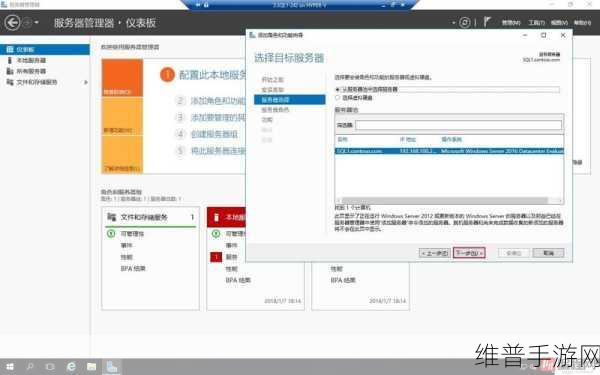Sort server pool by the 名称 column

click(342, 139)
